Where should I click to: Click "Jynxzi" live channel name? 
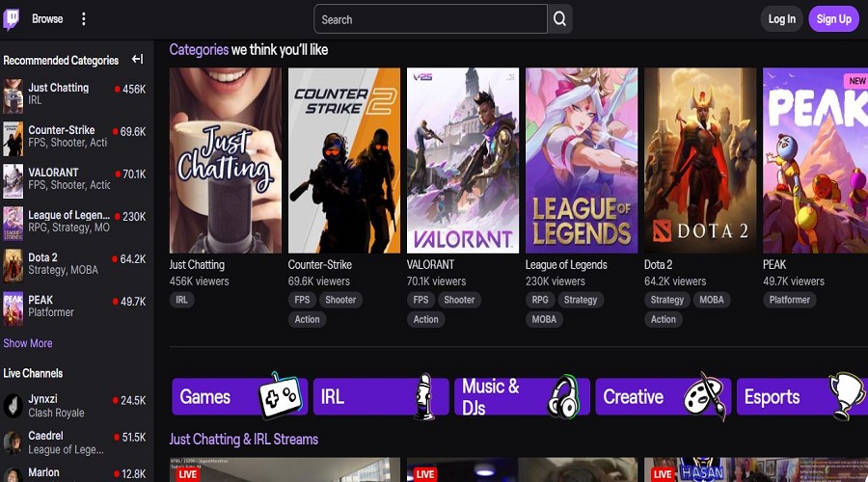coord(42,399)
